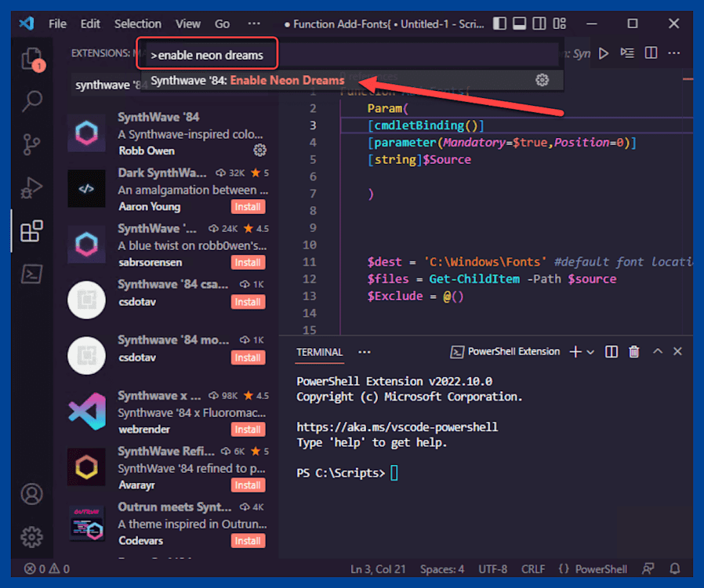The width and height of the screenshot is (704, 588).
Task: Click the Synthwave x Fluoromachine extension logo
Action: click(x=87, y=411)
